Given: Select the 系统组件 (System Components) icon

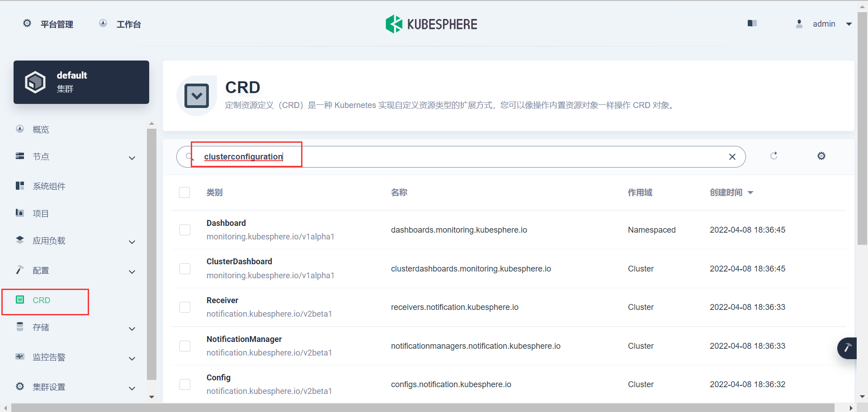Looking at the screenshot, I should pos(20,185).
